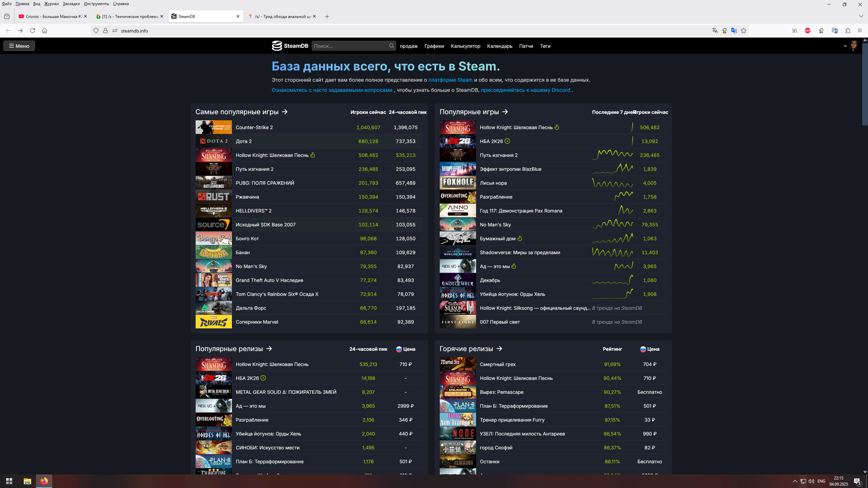Open the Календарь nav item

point(499,46)
